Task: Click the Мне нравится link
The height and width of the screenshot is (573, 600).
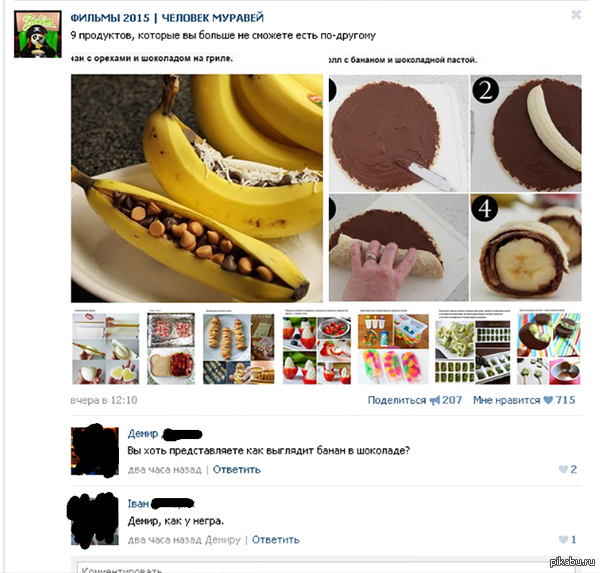Action: pos(506,400)
